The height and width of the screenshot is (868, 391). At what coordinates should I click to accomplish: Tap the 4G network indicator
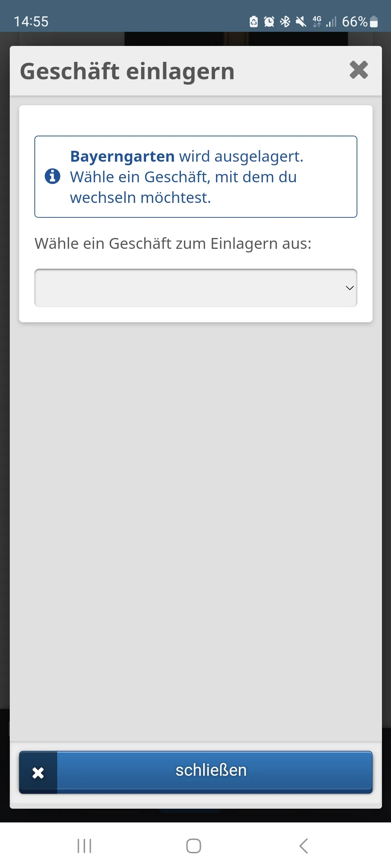[317, 22]
